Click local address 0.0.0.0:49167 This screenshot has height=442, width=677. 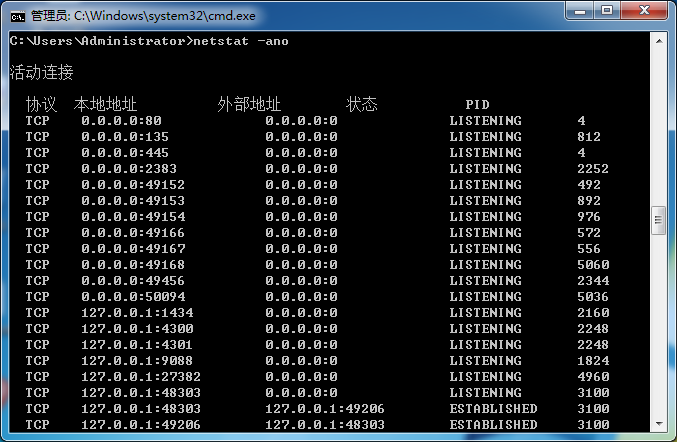pyautogui.click(x=133, y=249)
